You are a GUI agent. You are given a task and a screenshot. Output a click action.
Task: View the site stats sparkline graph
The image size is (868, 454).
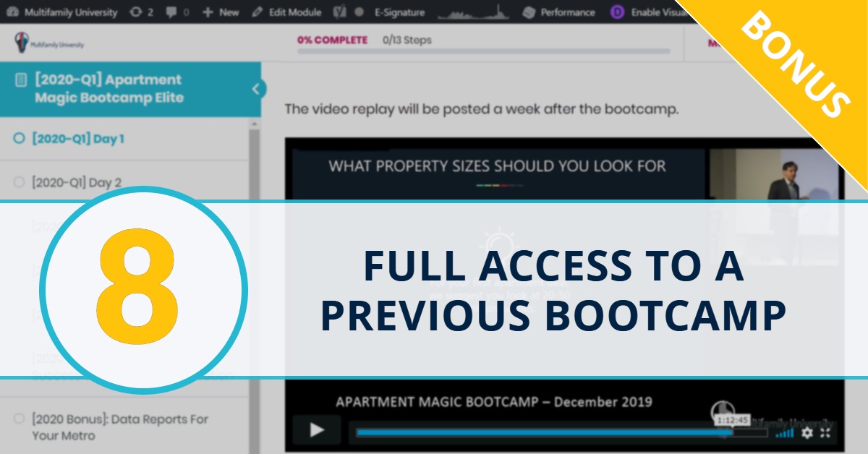[x=473, y=12]
